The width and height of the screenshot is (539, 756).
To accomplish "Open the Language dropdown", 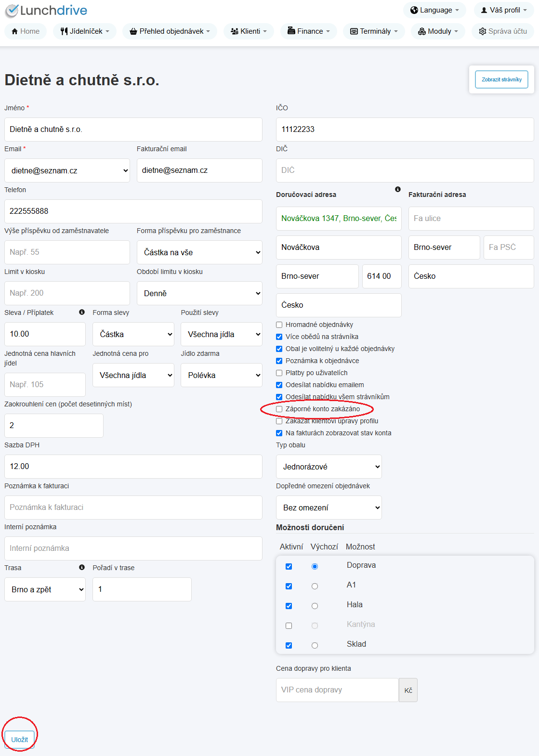I will pyautogui.click(x=435, y=10).
